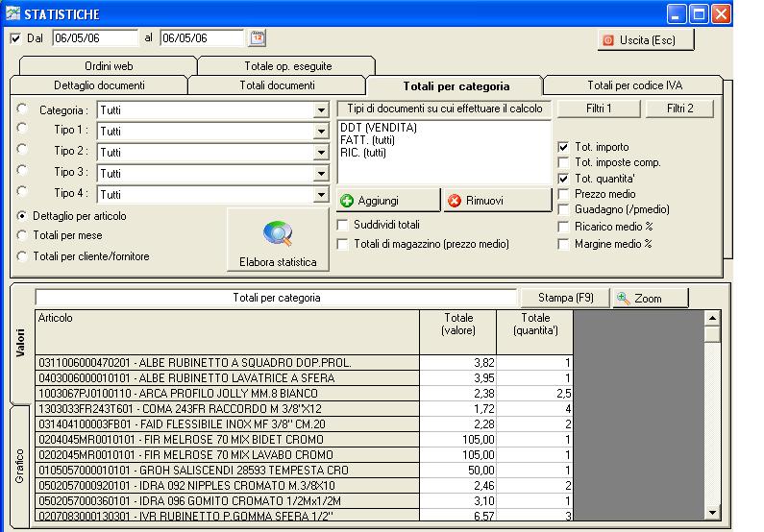This screenshot has width=764, height=532.
Task: Open the calendar date picker icon
Action: tap(257, 38)
